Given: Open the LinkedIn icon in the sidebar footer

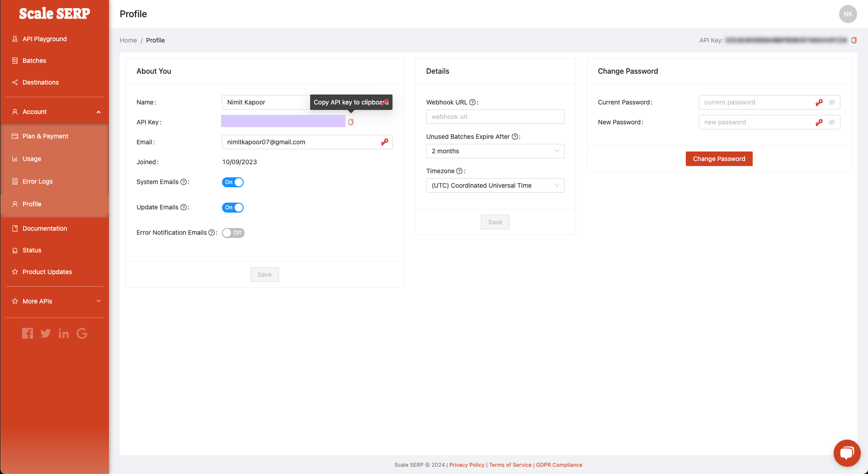Looking at the screenshot, I should (x=63, y=333).
